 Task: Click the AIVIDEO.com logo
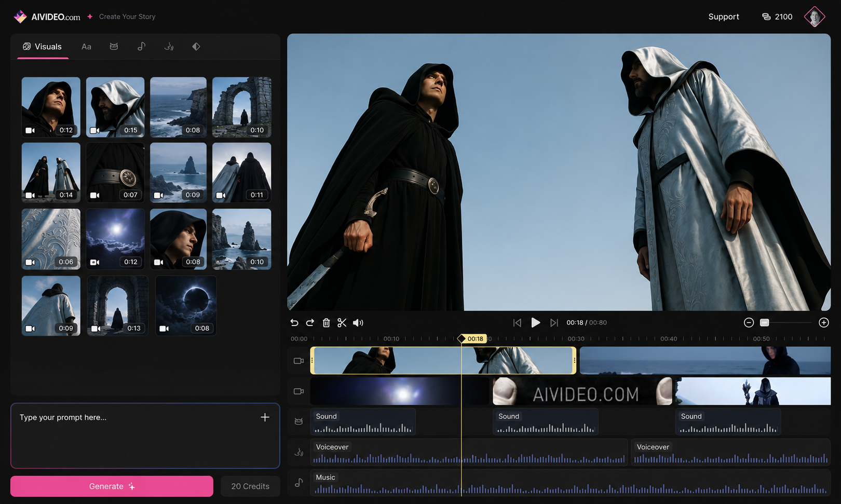(47, 17)
